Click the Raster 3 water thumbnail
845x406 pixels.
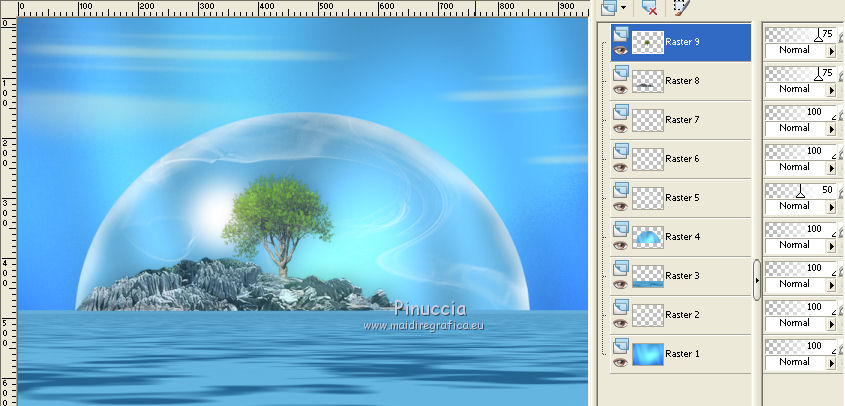pos(647,276)
